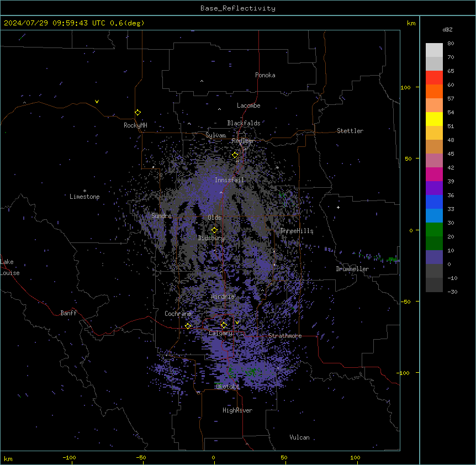Click the magenta 42 dBZ legend swatch
This screenshot has height=465, width=476.
click(434, 174)
